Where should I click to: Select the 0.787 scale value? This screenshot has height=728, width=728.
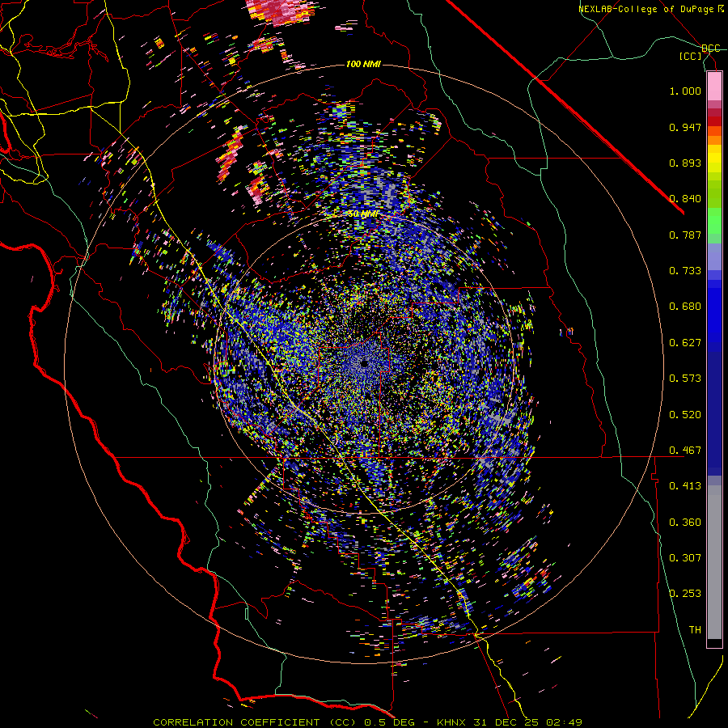tap(685, 235)
